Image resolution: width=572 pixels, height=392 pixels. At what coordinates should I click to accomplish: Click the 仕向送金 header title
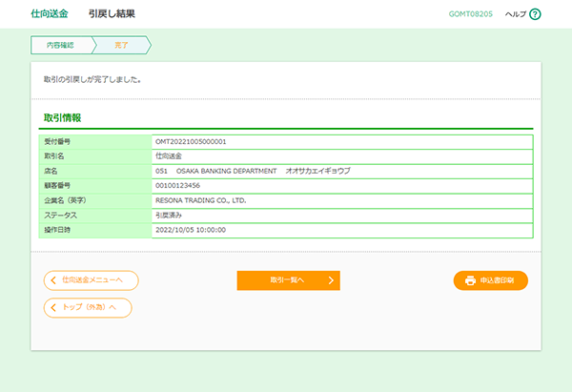pos(50,14)
